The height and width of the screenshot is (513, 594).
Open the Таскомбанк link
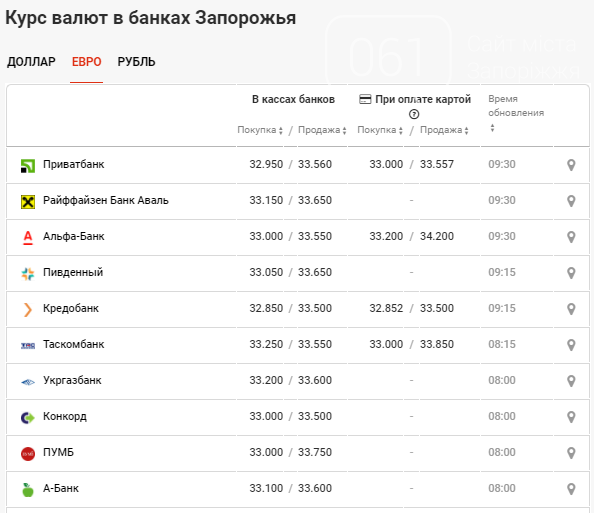pyautogui.click(x=73, y=344)
